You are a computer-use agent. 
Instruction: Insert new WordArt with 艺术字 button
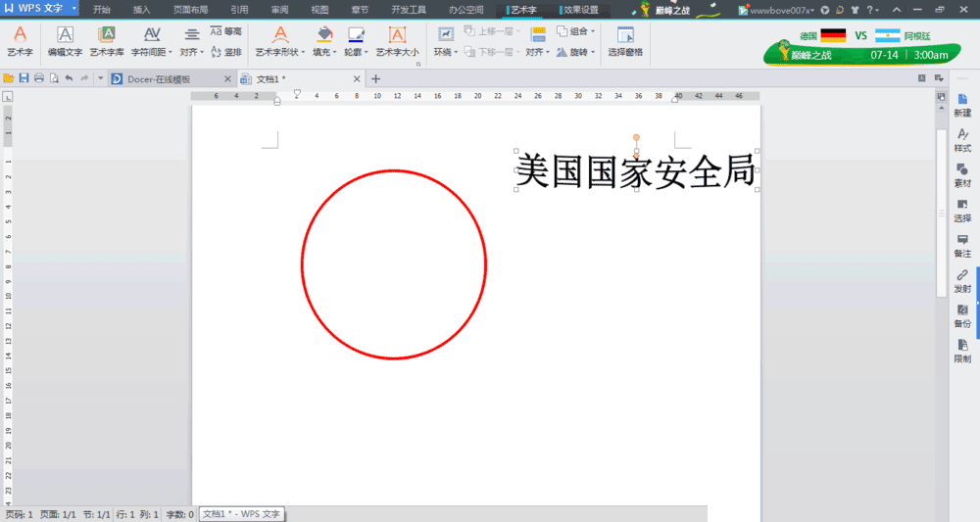(20, 42)
